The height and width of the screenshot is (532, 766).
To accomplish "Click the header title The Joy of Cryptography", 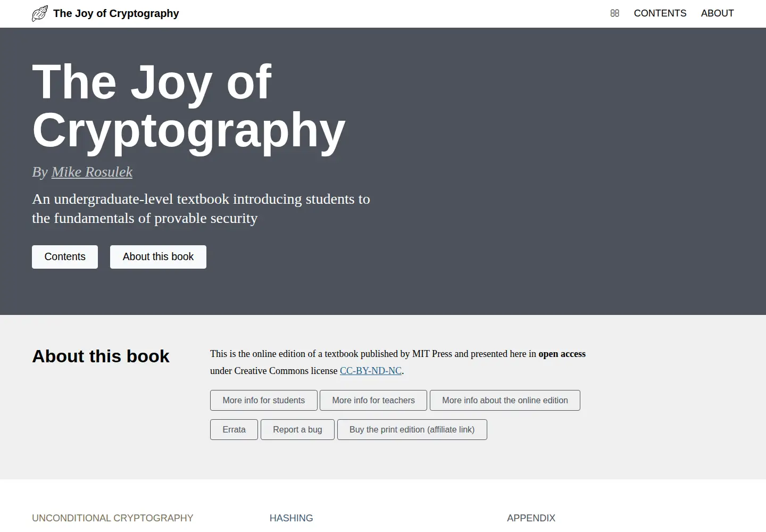I will click(116, 13).
